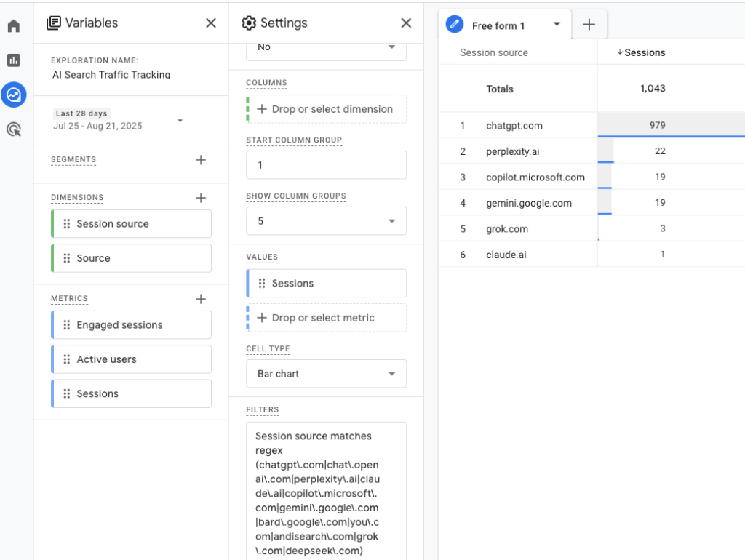
Task: Click Drop or select dimension in Columns
Action: tap(327, 109)
